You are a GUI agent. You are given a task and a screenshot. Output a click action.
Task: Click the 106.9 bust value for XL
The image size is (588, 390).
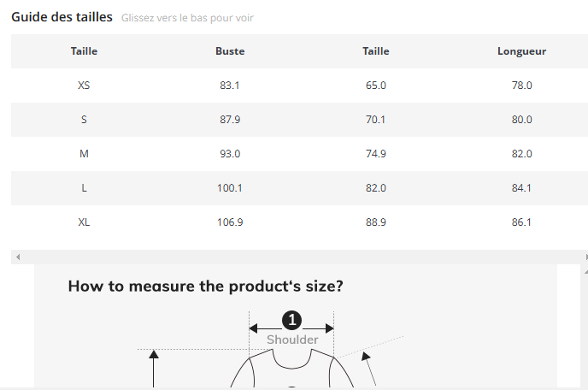click(230, 222)
